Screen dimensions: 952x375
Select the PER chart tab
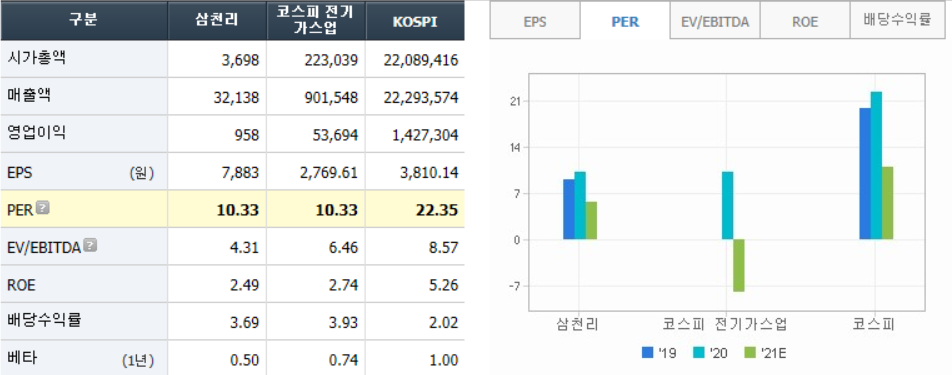click(x=625, y=21)
